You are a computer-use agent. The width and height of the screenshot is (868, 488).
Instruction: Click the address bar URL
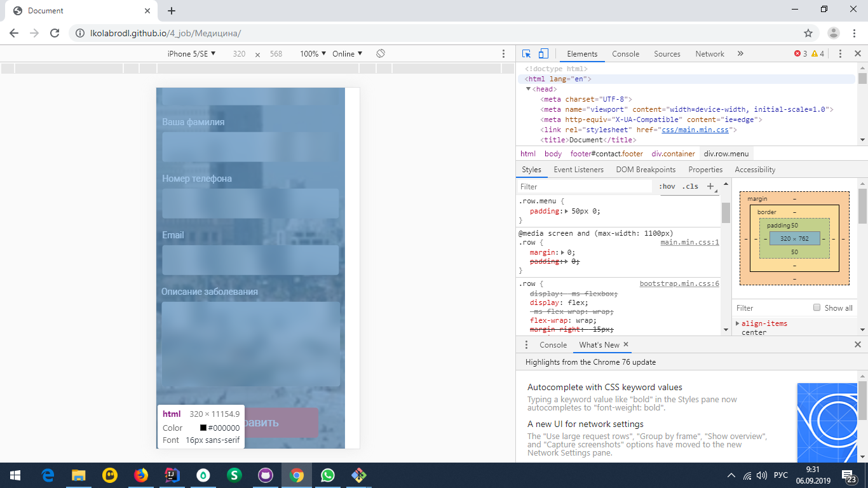coord(165,33)
